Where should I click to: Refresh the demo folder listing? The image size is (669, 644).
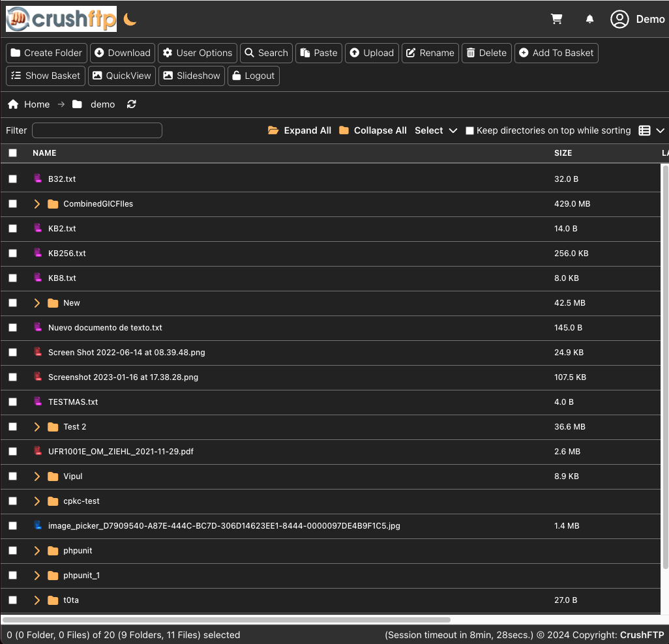tap(132, 104)
